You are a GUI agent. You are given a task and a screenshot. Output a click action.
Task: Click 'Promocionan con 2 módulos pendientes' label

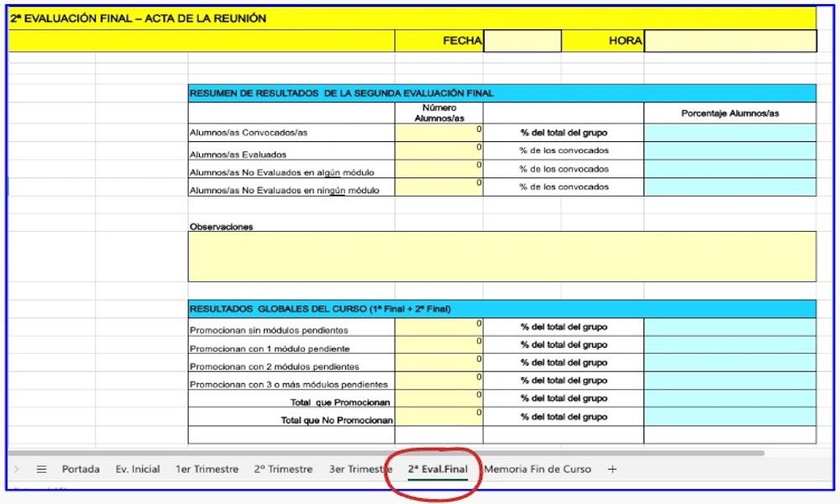(x=275, y=367)
